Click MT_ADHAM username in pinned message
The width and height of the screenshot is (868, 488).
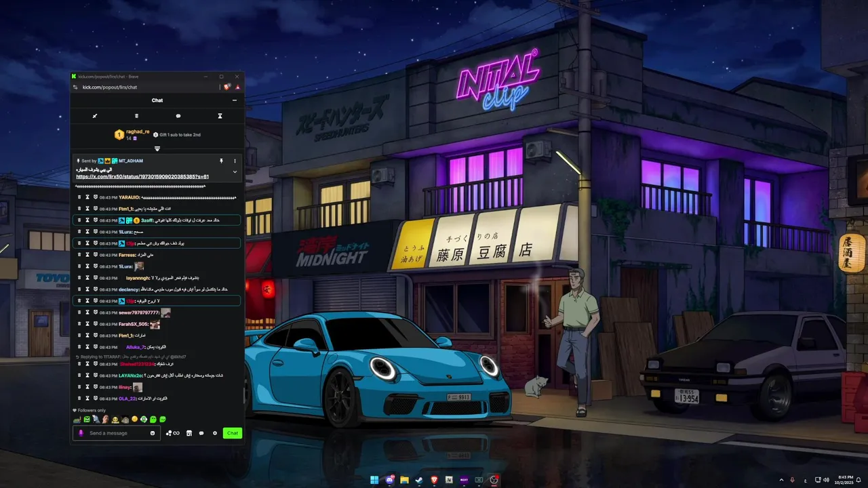point(131,161)
